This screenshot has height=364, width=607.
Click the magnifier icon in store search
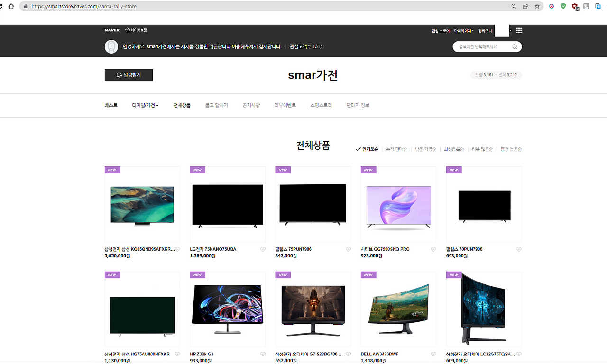[515, 47]
